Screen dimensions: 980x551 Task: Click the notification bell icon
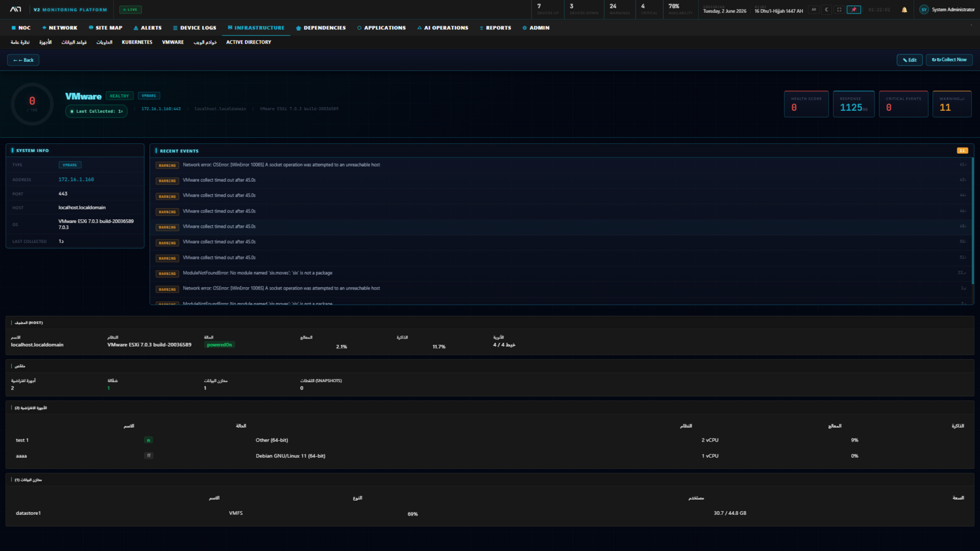904,10
